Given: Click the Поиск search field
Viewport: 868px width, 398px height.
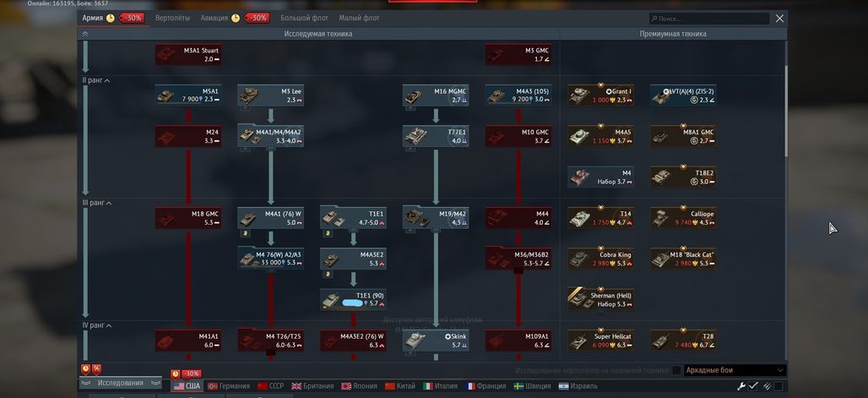Looking at the screenshot, I should point(708,19).
